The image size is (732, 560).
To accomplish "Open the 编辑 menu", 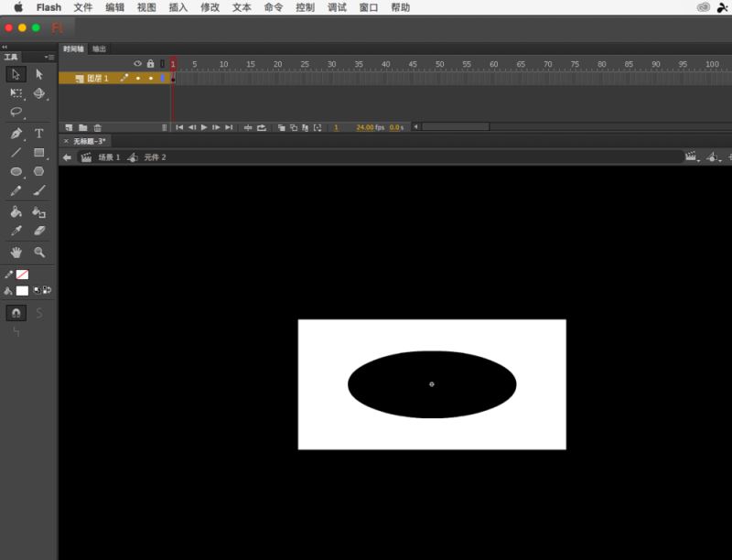I will pyautogui.click(x=114, y=7).
